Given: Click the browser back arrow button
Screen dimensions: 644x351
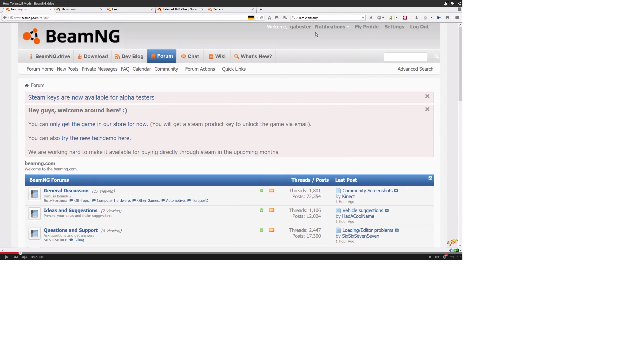Looking at the screenshot, I should (x=5, y=18).
